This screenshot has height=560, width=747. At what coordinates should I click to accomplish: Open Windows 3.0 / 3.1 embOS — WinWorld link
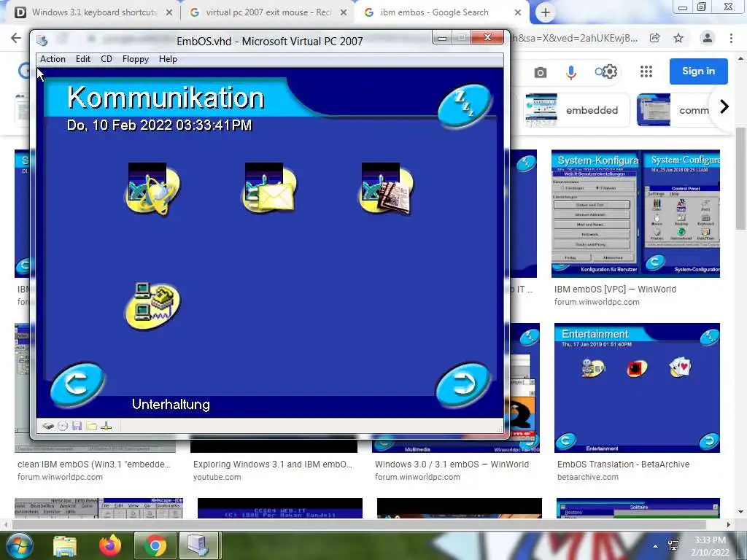pyautogui.click(x=452, y=464)
